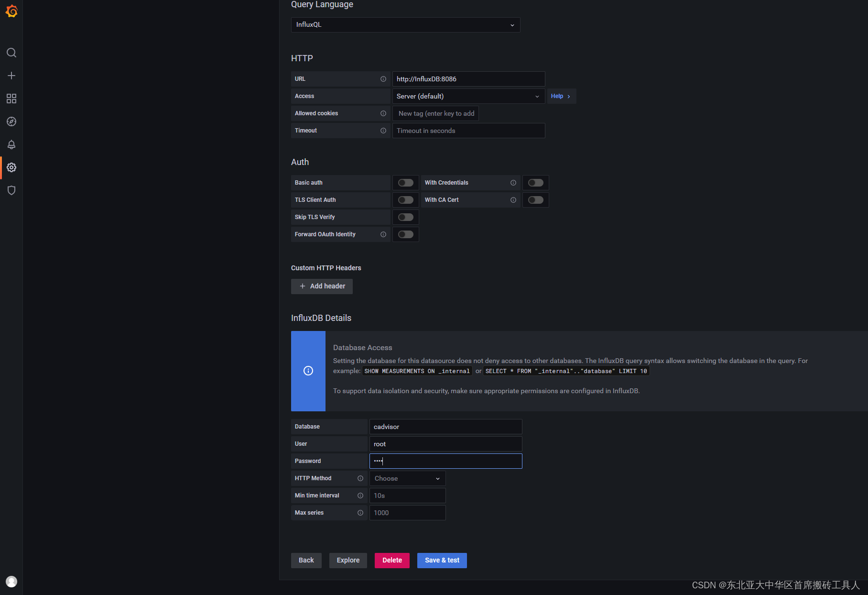Viewport: 868px width, 595px height.
Task: Click the Create plus icon
Action: [11, 76]
